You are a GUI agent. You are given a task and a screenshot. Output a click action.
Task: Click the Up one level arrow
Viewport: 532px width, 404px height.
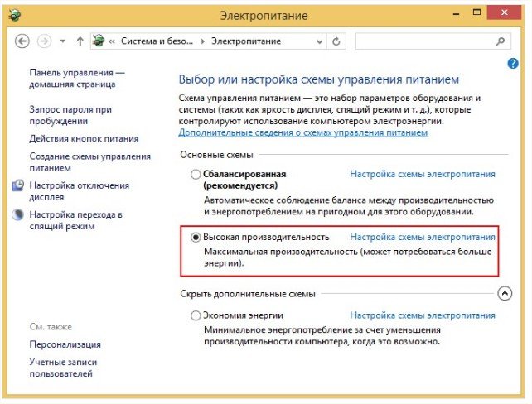80,41
